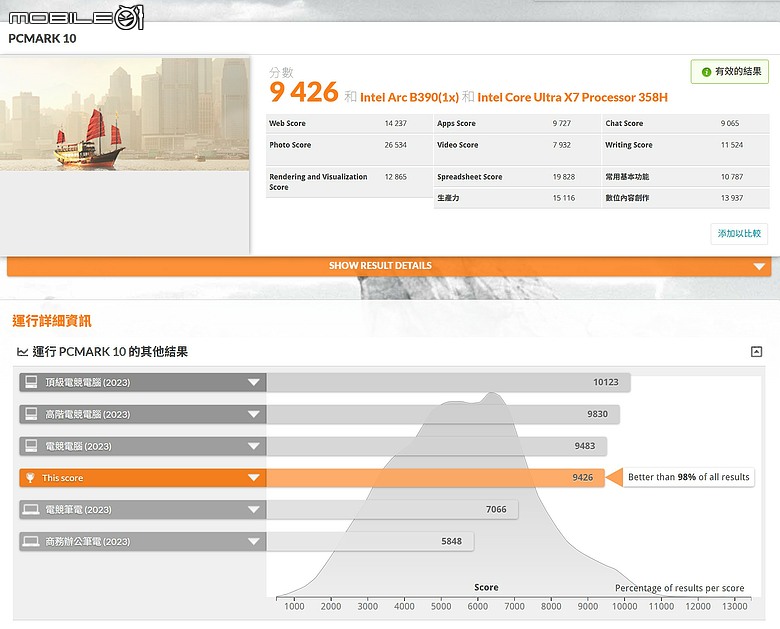Screen dimensions: 780x629
Task: Click the Apps Score value 9 727
Action: pos(562,123)
